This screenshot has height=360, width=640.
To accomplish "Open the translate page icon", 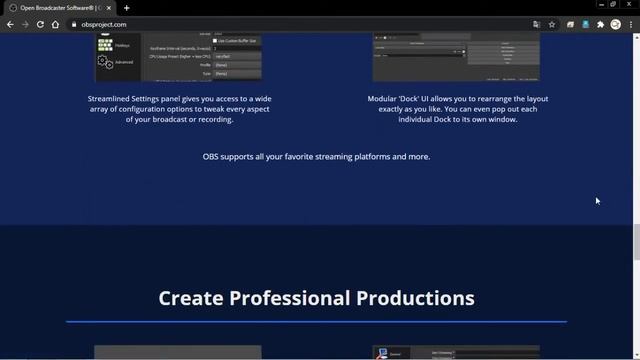I will [536, 24].
